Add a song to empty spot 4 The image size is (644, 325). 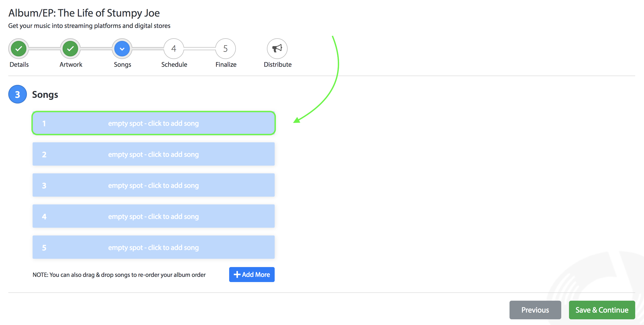(x=154, y=216)
